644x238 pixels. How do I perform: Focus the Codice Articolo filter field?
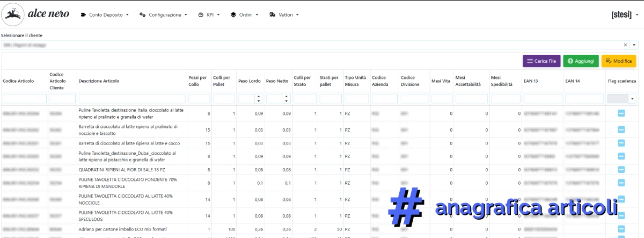(x=24, y=99)
